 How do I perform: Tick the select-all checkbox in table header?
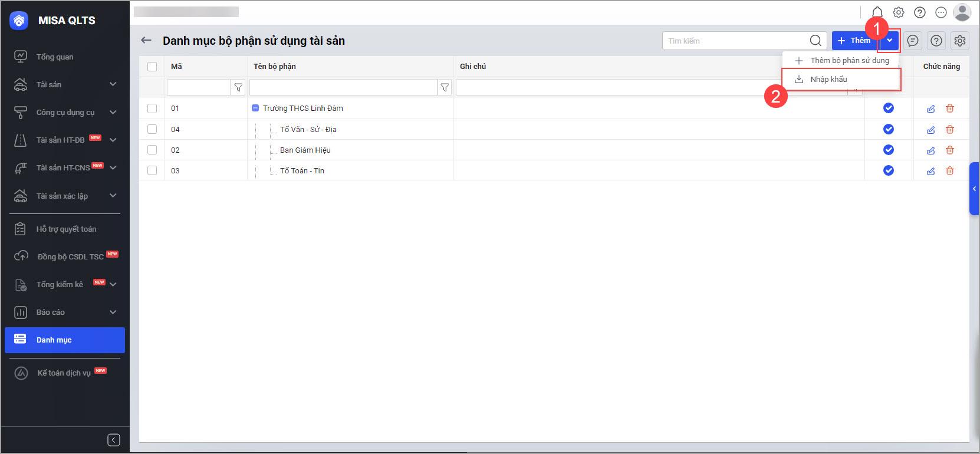pyautogui.click(x=152, y=67)
